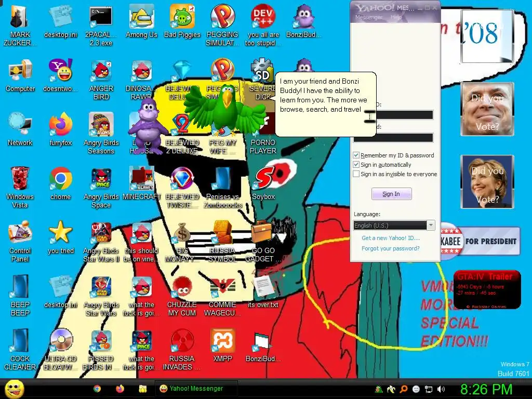Viewport: 532px width, 399px height.
Task: Open the Messenger menu
Action: tap(368, 17)
